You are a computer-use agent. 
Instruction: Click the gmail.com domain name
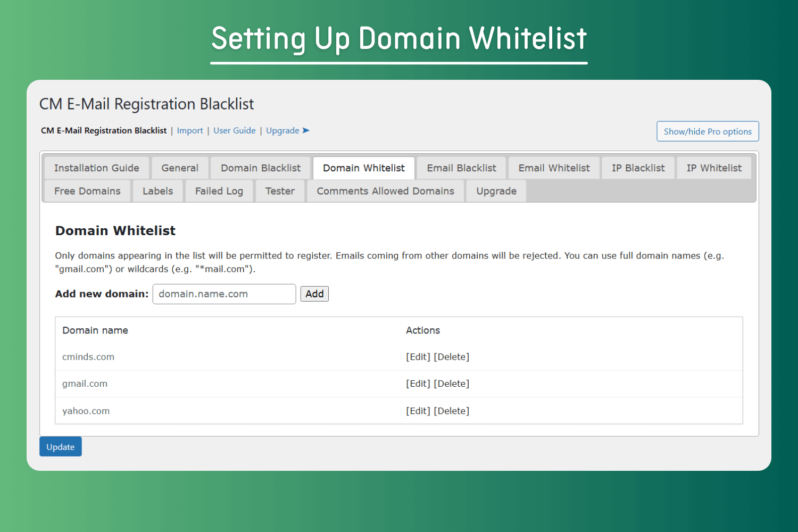tap(85, 384)
